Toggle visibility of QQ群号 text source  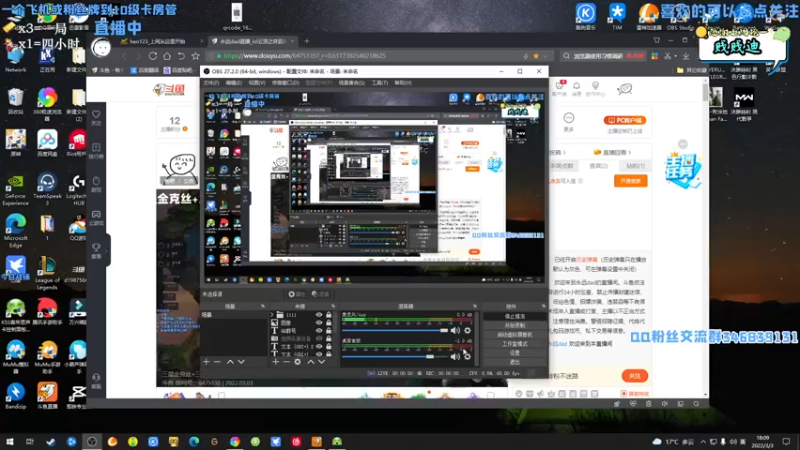click(x=319, y=331)
